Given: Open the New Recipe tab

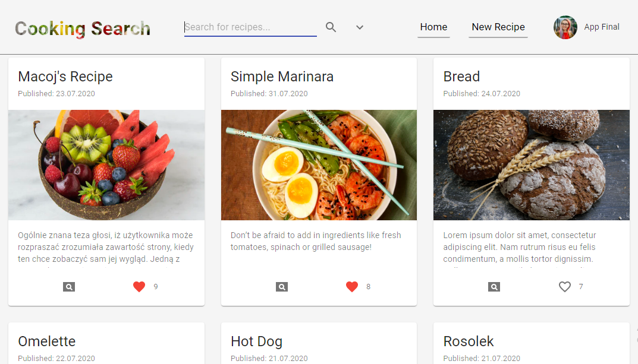Looking at the screenshot, I should (498, 27).
